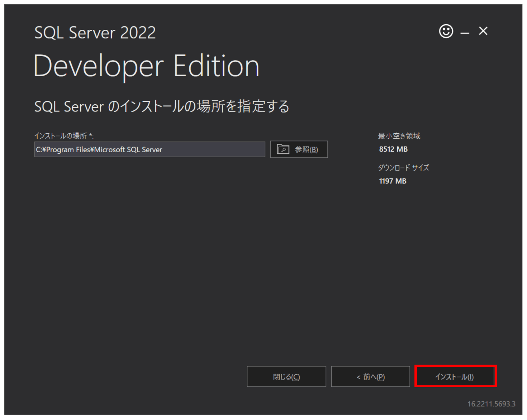Viewport: 527px width, 420px height.
Task: Click the 8512 MB free space value
Action: coord(393,149)
